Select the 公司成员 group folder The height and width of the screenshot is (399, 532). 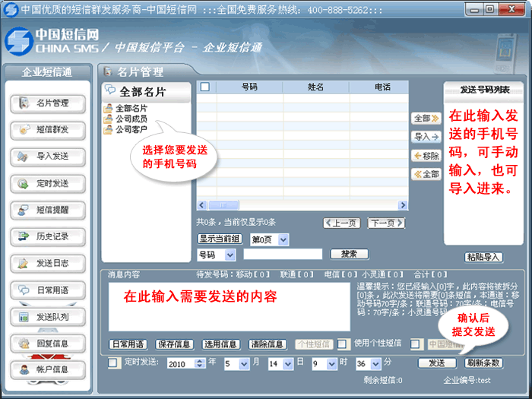click(126, 119)
